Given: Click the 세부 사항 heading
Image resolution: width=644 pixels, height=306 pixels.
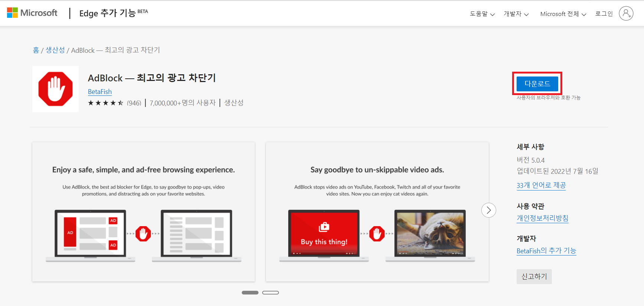Looking at the screenshot, I should [530, 147].
